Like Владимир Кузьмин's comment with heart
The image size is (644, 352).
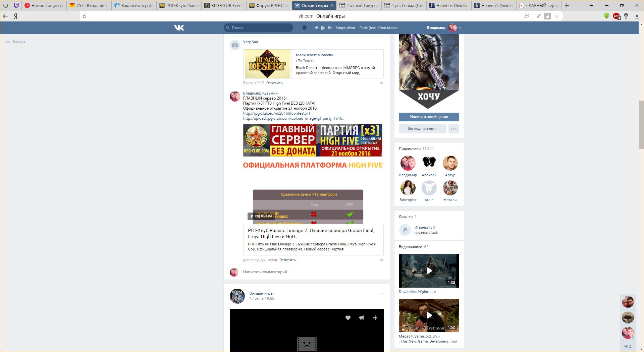click(x=381, y=260)
